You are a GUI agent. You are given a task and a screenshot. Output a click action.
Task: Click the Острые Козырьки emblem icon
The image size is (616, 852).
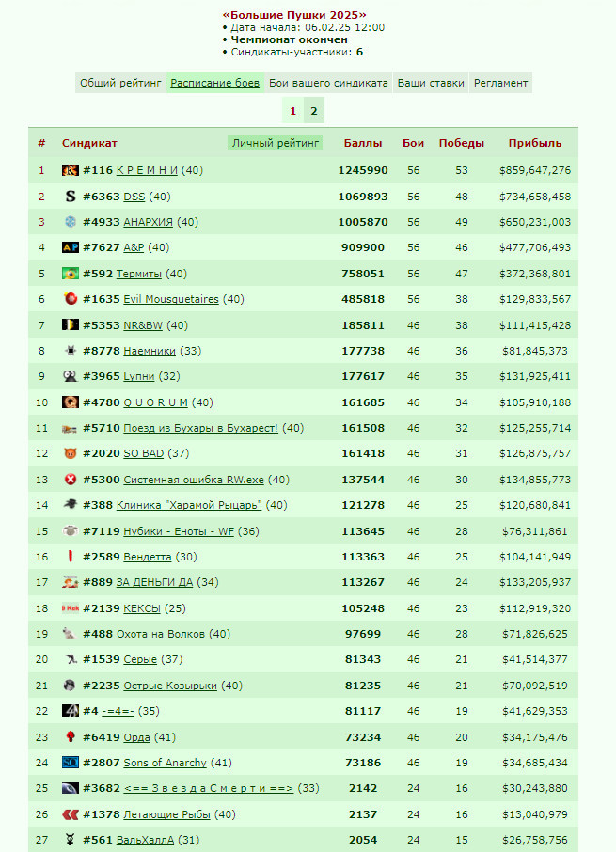coord(71,686)
